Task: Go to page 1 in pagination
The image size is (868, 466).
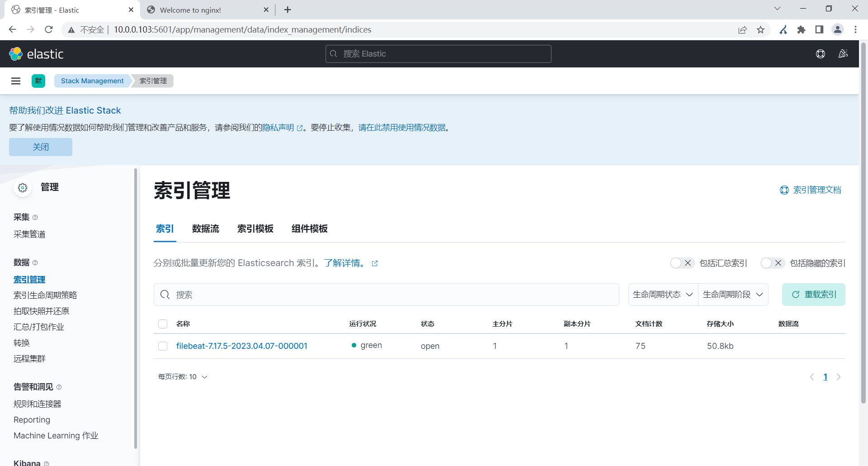Action: [826, 377]
